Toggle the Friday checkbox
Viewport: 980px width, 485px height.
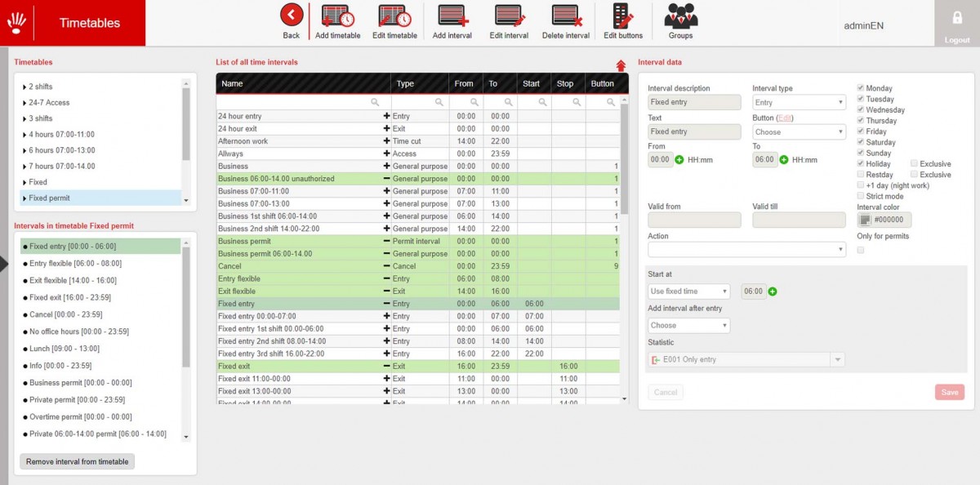coord(861,131)
